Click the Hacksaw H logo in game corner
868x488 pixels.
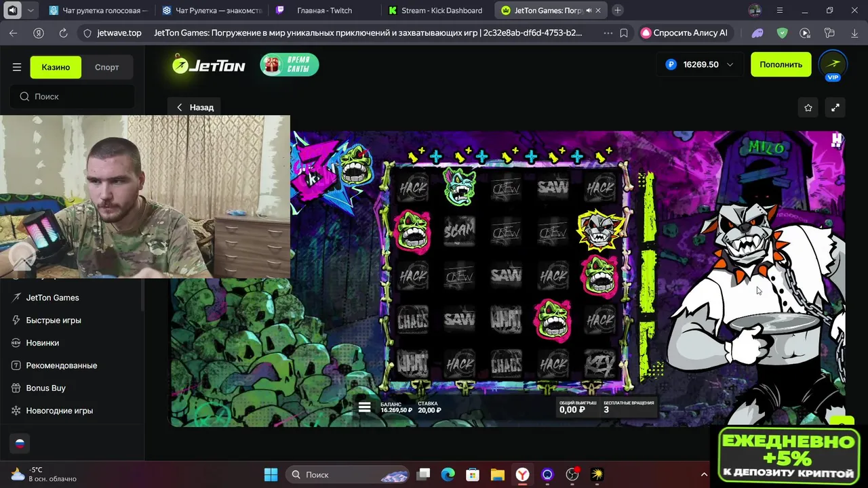(x=837, y=140)
